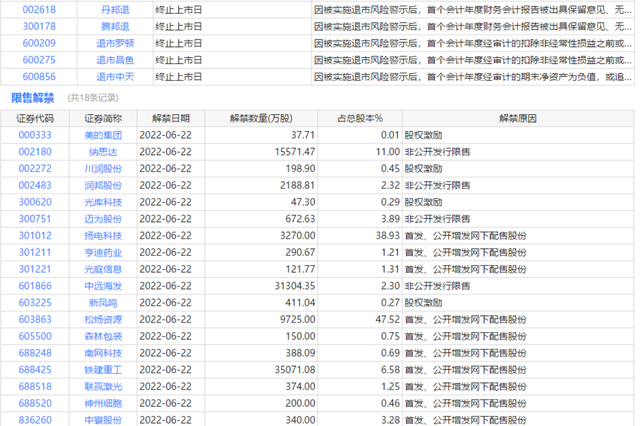Select unlock quantity value 15571.47
Screen dimensions: 640x426
(x=295, y=152)
